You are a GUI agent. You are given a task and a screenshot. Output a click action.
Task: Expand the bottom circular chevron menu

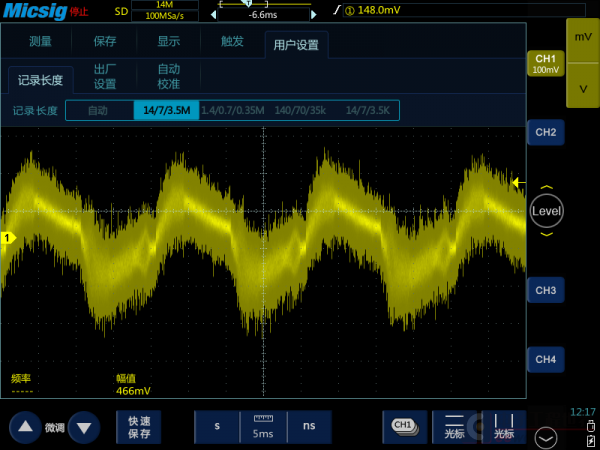point(546,438)
